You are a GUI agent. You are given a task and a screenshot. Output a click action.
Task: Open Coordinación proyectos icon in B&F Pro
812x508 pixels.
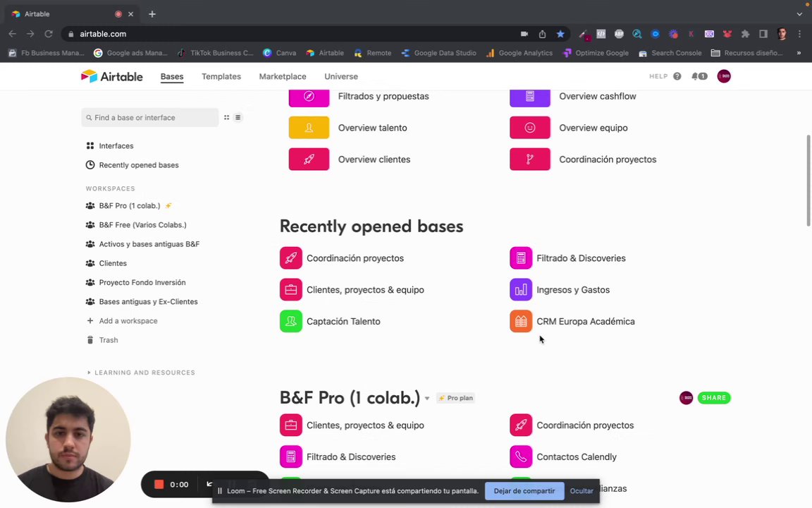[x=521, y=425]
